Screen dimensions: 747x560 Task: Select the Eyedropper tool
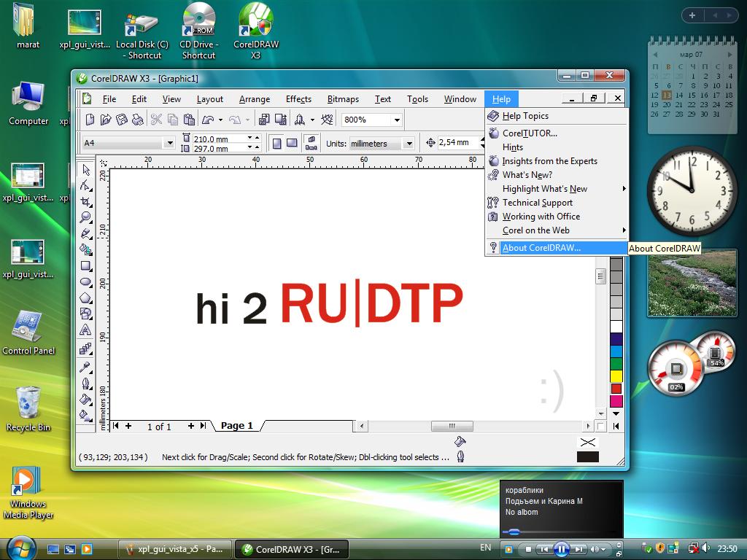coord(86,367)
